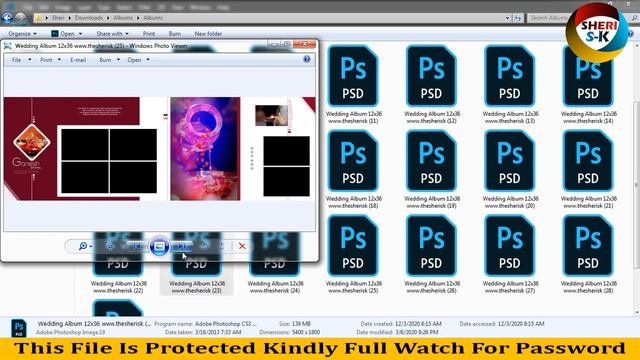The image size is (640, 360).
Task: Click the refresh button beside address bar
Action: coord(518,18)
